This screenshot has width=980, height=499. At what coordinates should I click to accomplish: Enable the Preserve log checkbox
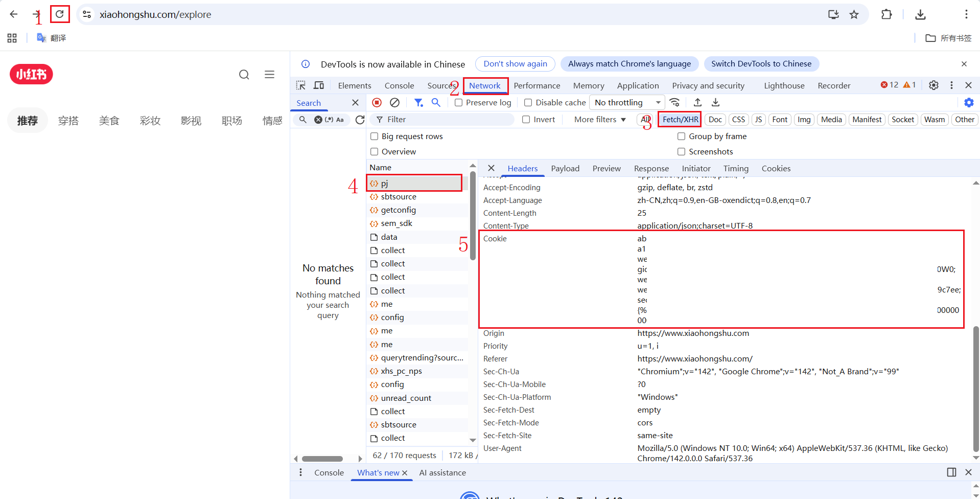pos(459,103)
